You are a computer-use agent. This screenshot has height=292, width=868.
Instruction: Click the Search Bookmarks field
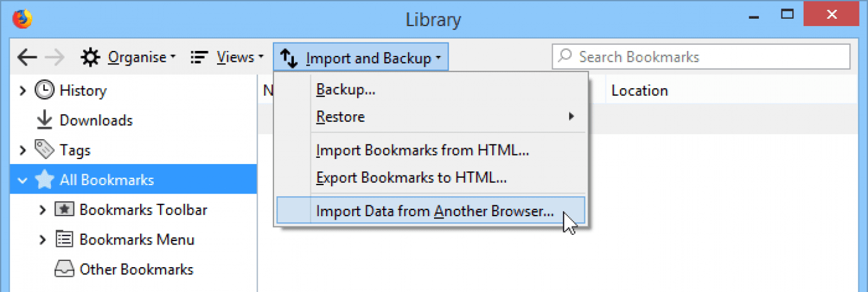click(701, 57)
